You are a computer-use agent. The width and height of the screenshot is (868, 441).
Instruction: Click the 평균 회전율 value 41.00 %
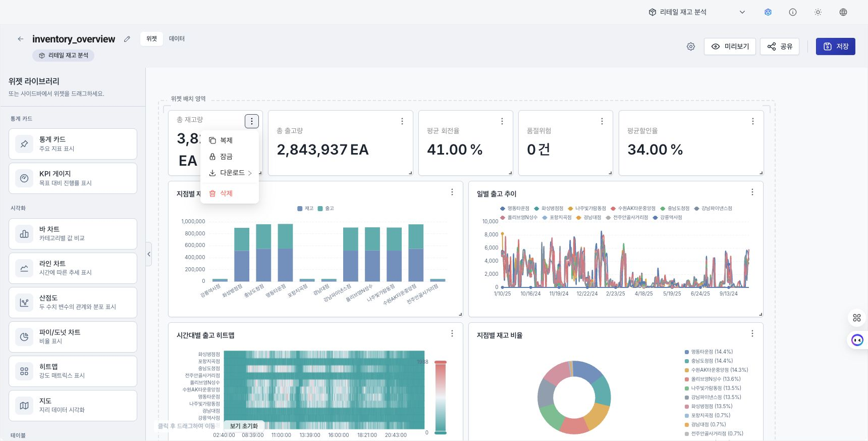tap(455, 150)
